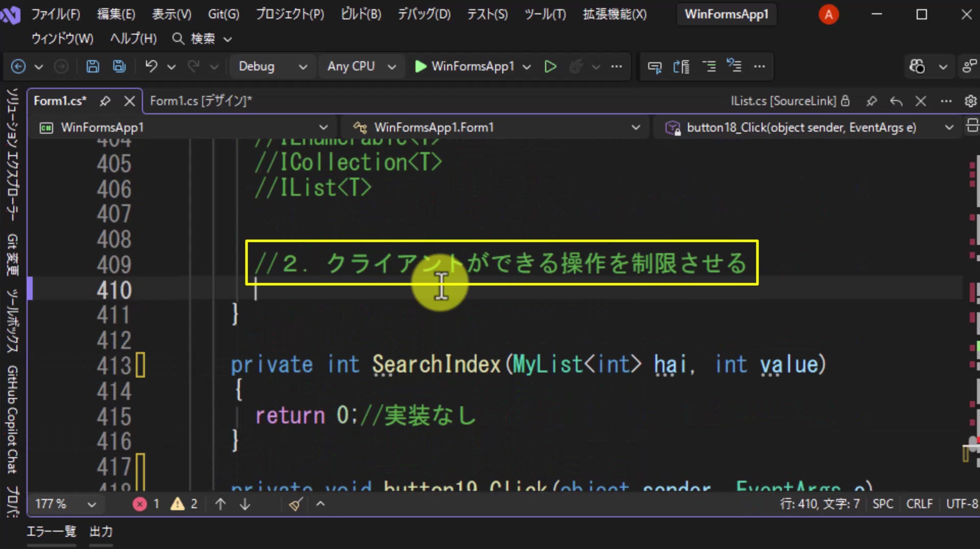Viewport: 980px width, 549px height.
Task: Click the red error count indicator
Action: [146, 504]
